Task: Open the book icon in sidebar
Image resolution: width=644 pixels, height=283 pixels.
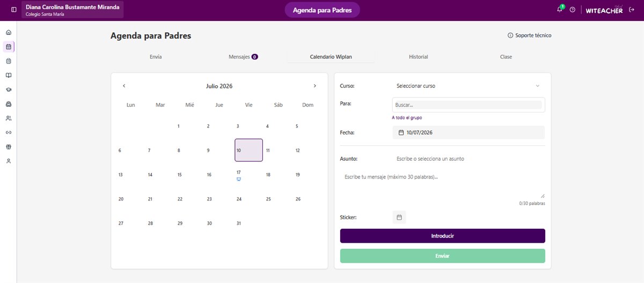Action: (9, 76)
